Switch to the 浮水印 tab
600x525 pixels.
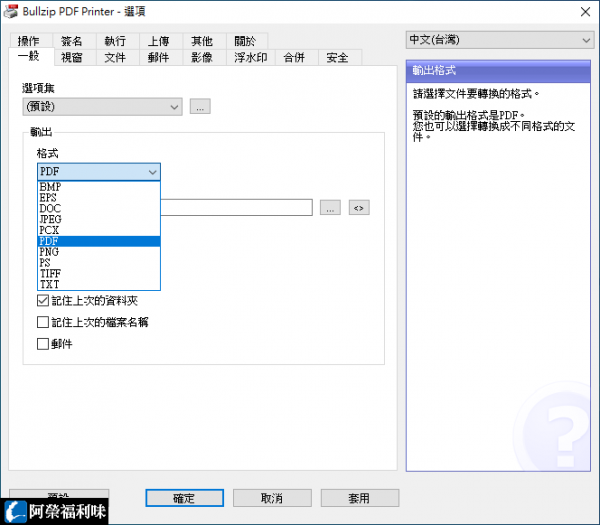tap(250, 57)
